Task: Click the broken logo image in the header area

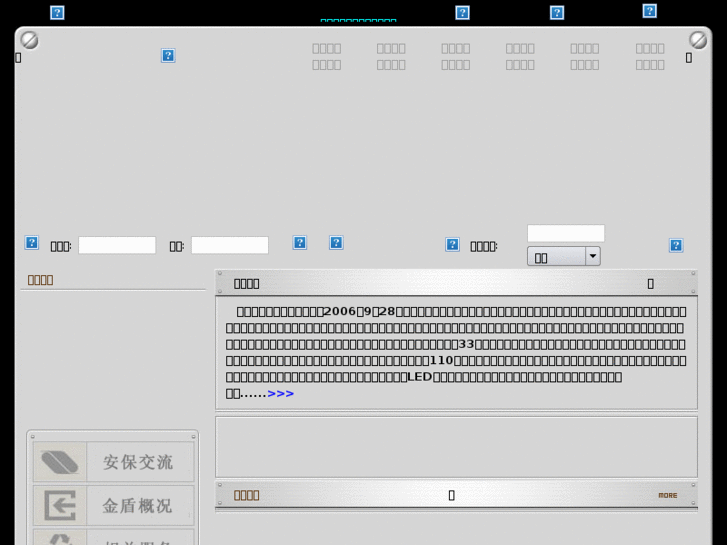Action: (x=168, y=56)
